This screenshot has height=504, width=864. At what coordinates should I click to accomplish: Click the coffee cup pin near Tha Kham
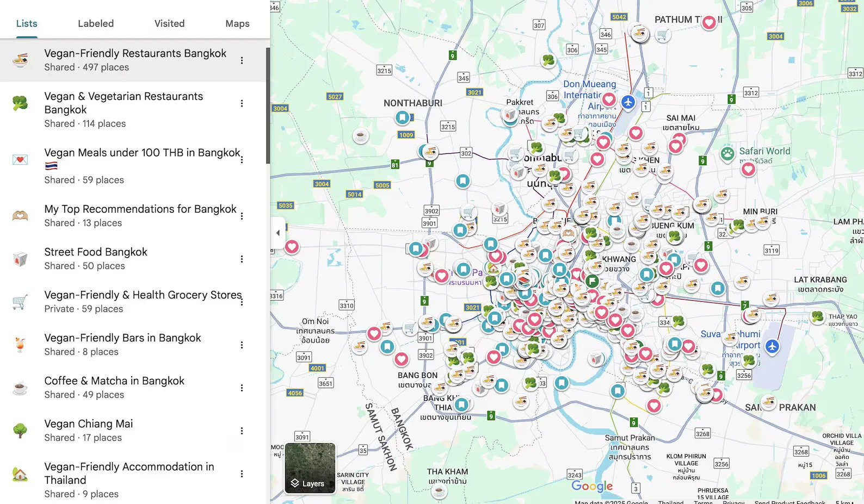(x=439, y=491)
